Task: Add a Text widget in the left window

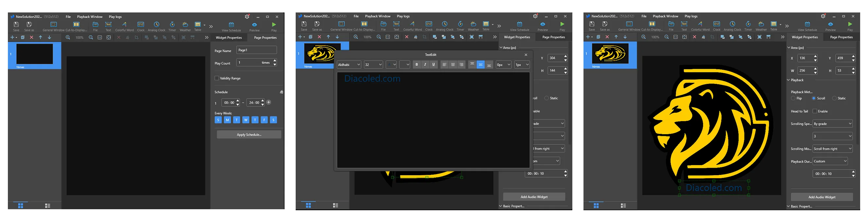Action: tap(108, 26)
